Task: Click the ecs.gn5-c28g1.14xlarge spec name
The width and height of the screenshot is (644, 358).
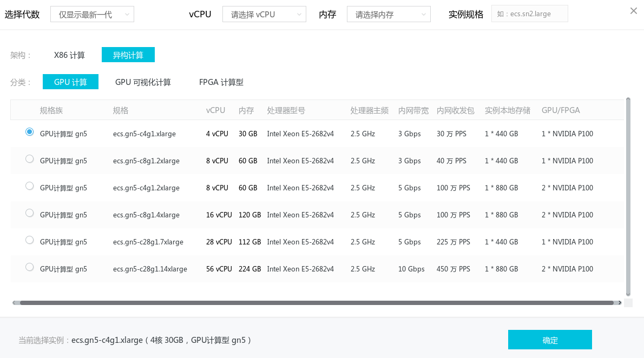Action: (x=150, y=269)
